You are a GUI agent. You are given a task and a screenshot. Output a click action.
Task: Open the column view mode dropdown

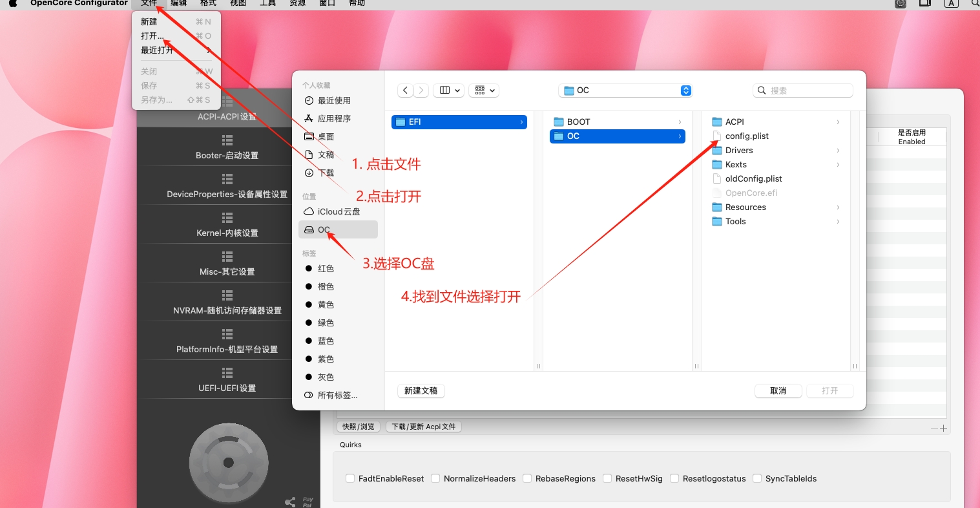tap(450, 90)
